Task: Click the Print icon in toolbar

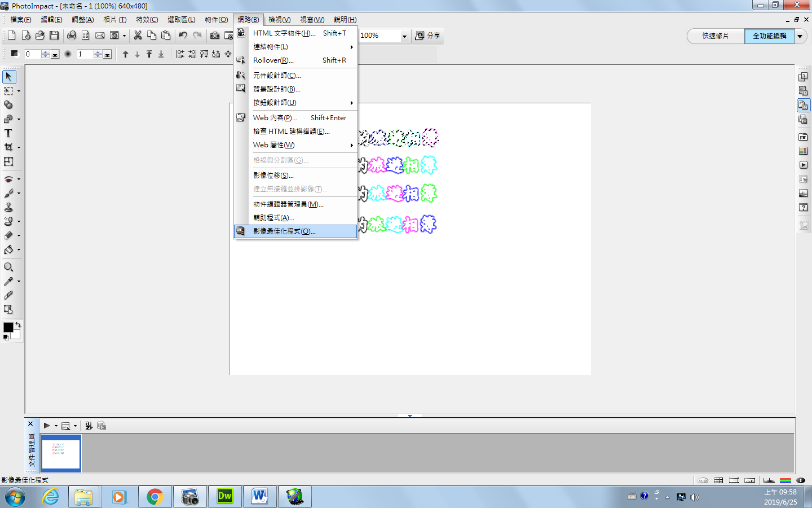Action: pyautogui.click(x=72, y=36)
